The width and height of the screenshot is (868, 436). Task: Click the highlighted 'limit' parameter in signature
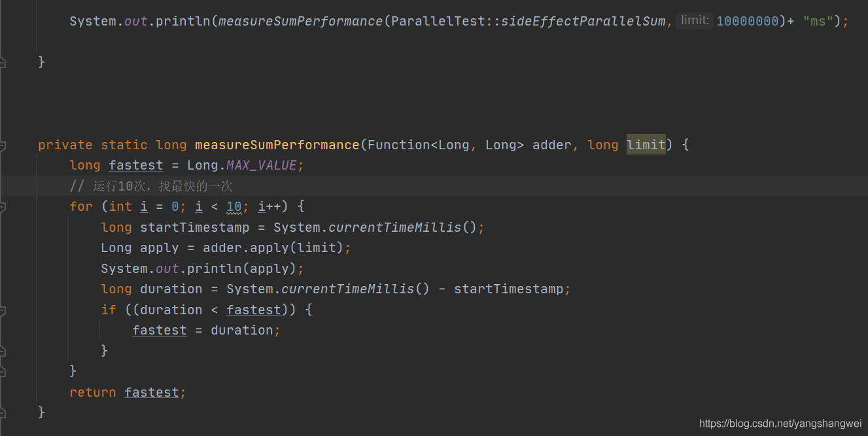pos(646,145)
